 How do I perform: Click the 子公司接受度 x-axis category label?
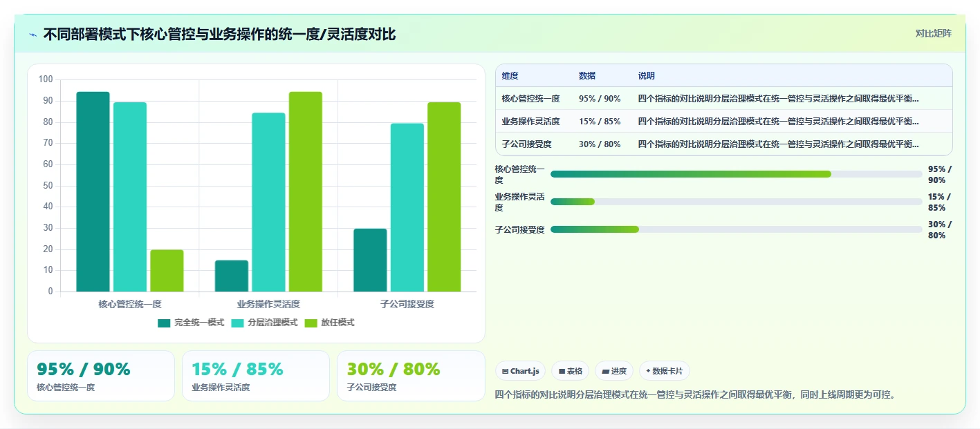(x=407, y=304)
